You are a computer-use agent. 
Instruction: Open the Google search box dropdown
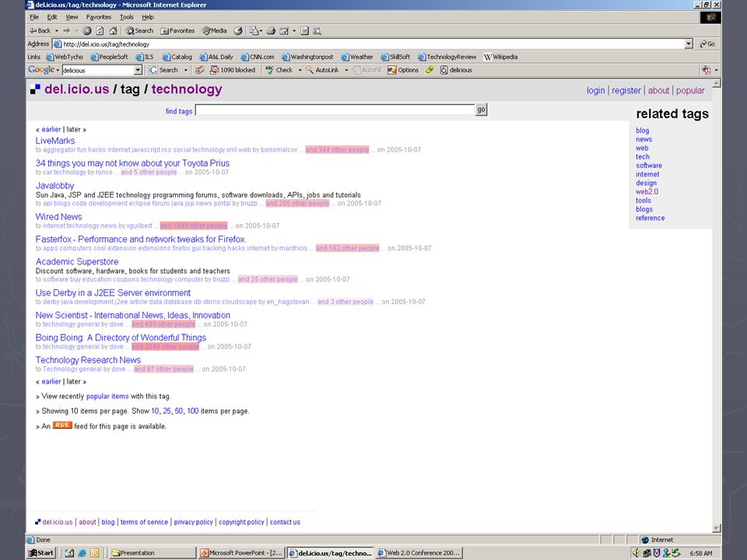[138, 70]
